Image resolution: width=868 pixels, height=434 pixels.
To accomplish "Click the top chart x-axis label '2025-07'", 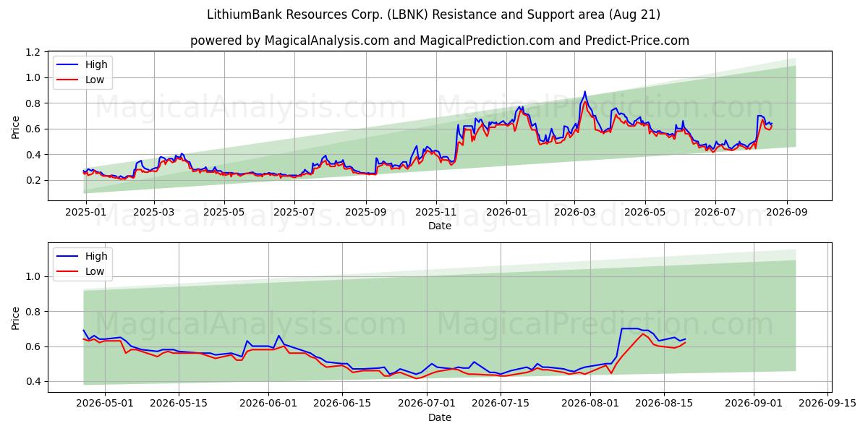I will tap(294, 213).
